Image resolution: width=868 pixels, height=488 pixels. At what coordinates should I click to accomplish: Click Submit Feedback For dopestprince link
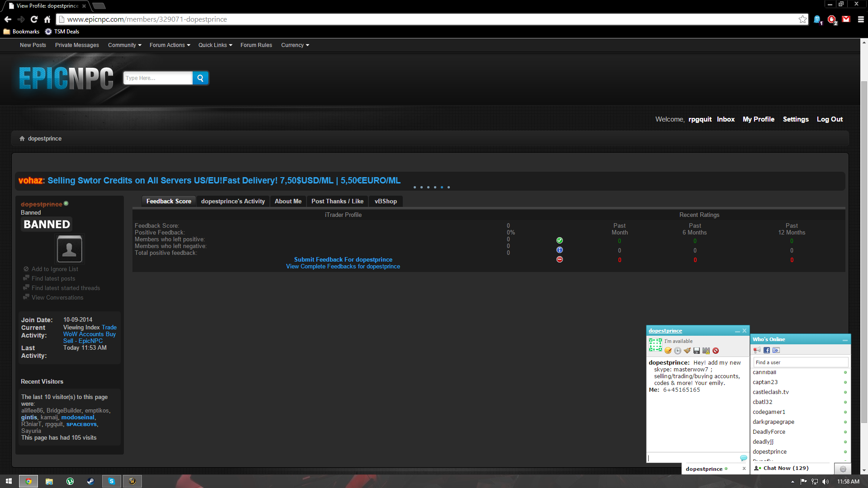point(343,260)
